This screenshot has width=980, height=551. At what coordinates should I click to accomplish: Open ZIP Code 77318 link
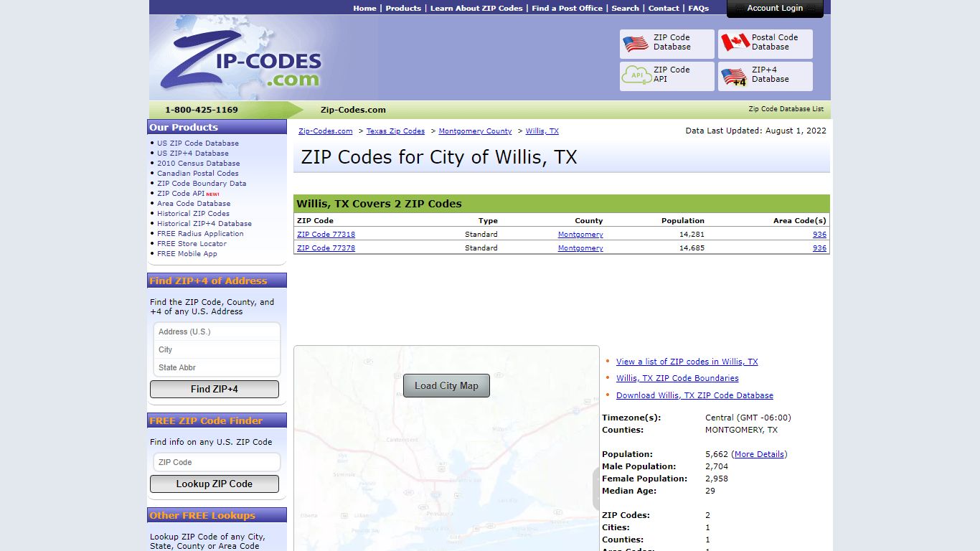tap(326, 235)
